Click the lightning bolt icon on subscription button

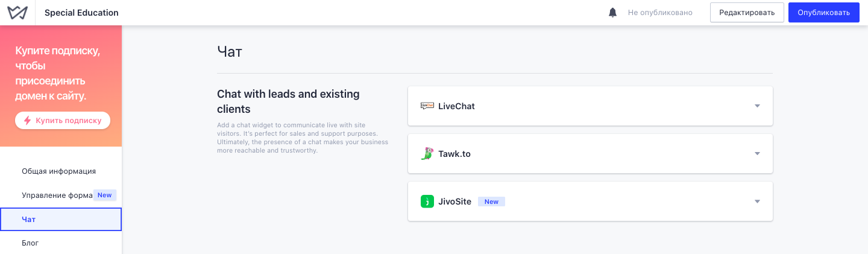27,120
